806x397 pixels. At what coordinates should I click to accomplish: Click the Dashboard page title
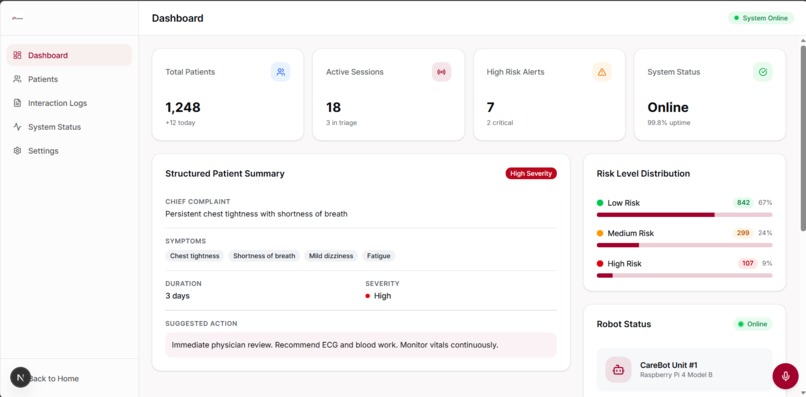177,18
